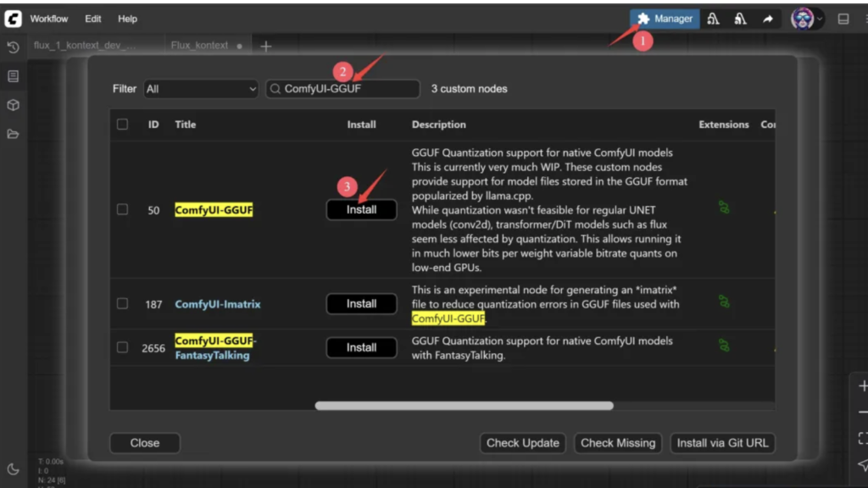Toggle dark theme moon icon

coord(14,469)
